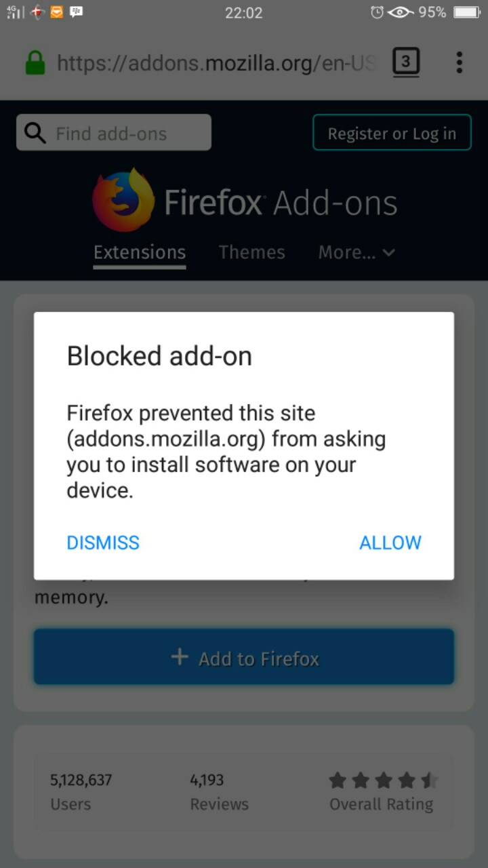The image size is (488, 868).
Task: Tap the addons.mozilla.org address bar
Action: coord(216,64)
